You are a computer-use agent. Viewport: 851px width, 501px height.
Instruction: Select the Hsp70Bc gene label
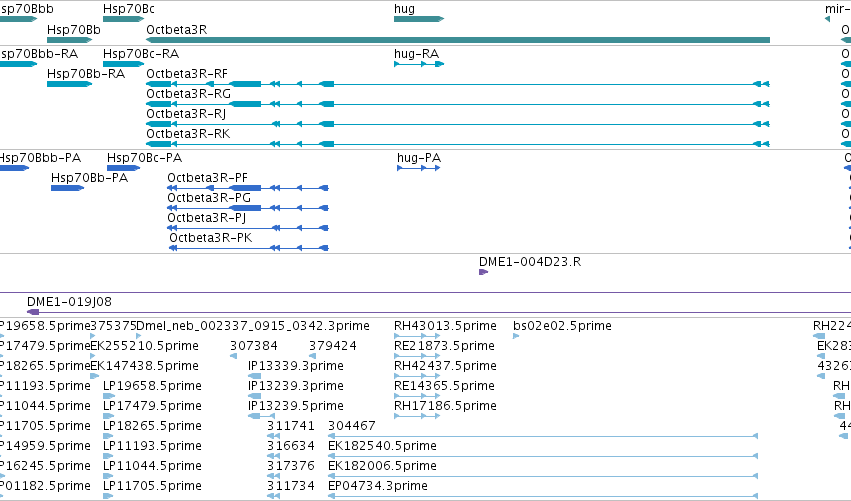[x=129, y=9]
